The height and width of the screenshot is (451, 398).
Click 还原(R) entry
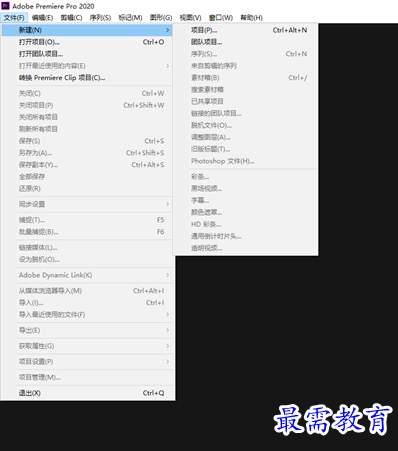click(x=87, y=189)
